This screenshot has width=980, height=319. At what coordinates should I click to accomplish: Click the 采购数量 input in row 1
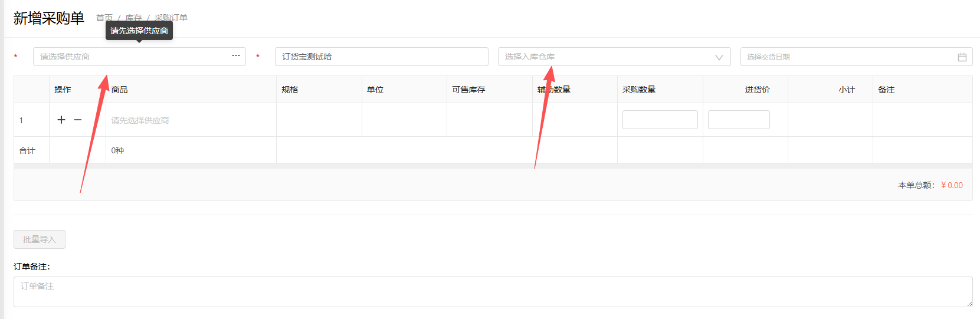660,120
